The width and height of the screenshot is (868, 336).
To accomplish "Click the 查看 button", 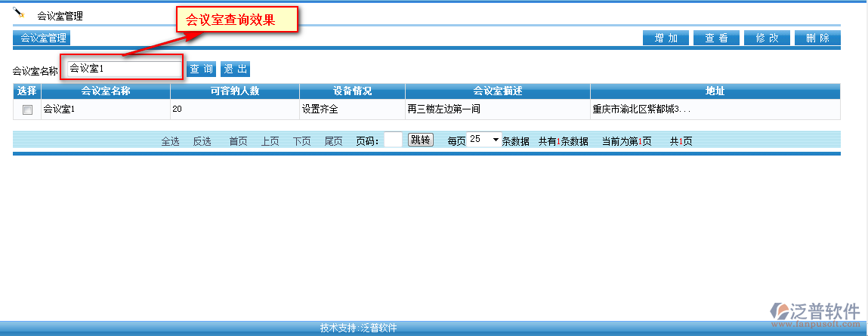I will pyautogui.click(x=716, y=39).
